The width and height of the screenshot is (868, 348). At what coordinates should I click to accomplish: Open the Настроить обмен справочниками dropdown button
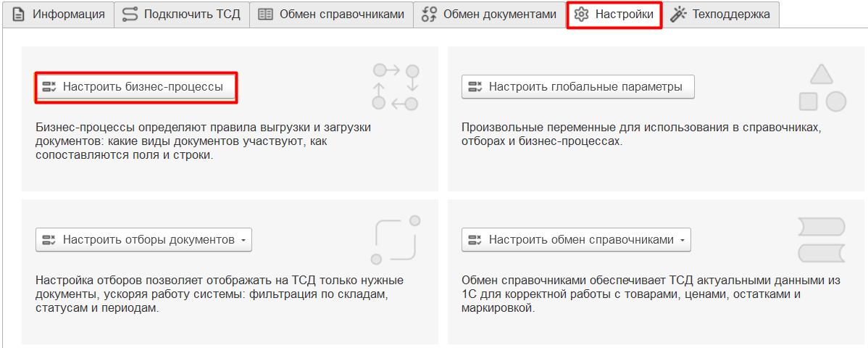pyautogui.click(x=576, y=240)
